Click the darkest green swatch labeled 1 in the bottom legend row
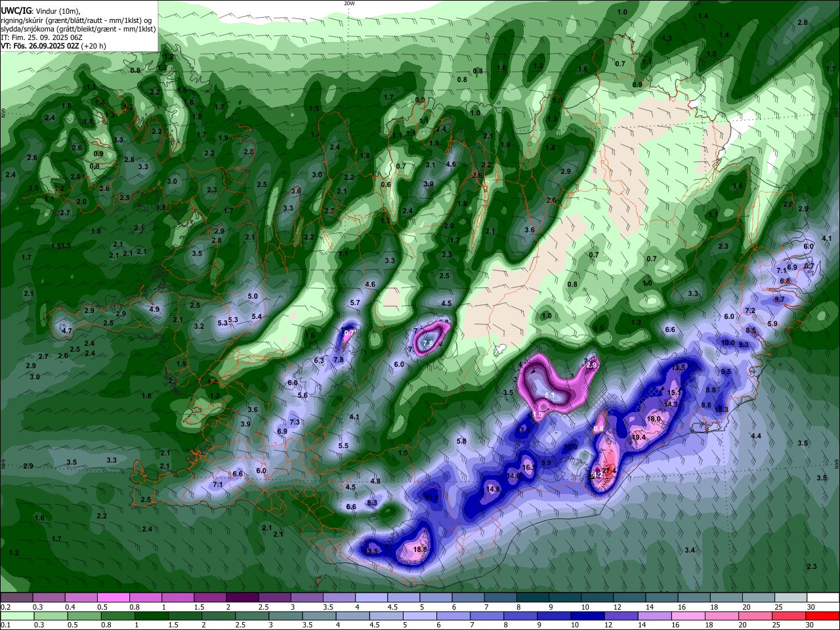The image size is (840, 630). [151, 616]
